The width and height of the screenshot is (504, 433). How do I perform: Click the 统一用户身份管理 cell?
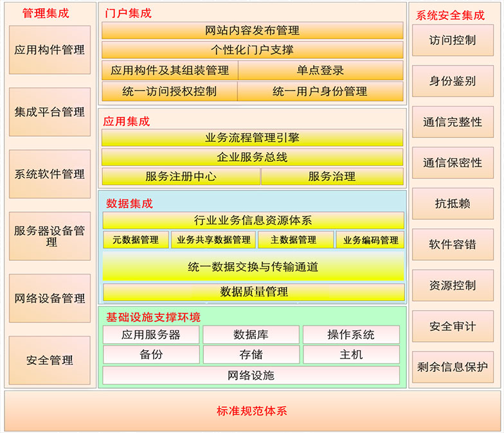(x=319, y=91)
